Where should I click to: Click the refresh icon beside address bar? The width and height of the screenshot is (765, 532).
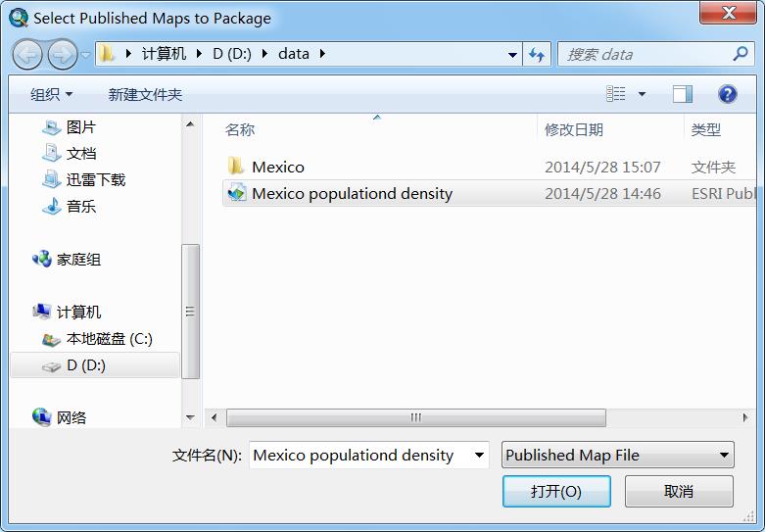click(537, 54)
